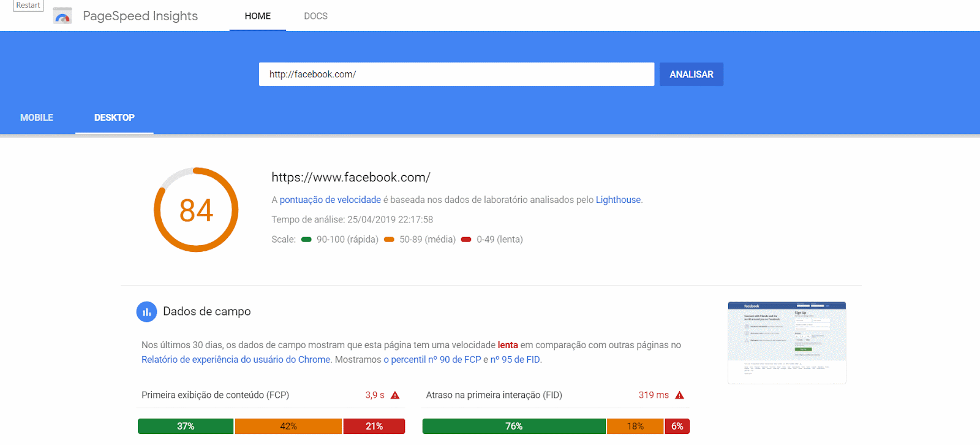The image size is (980, 445).
Task: Focus the URL field containing http://facebook.com/
Action: [x=456, y=74]
